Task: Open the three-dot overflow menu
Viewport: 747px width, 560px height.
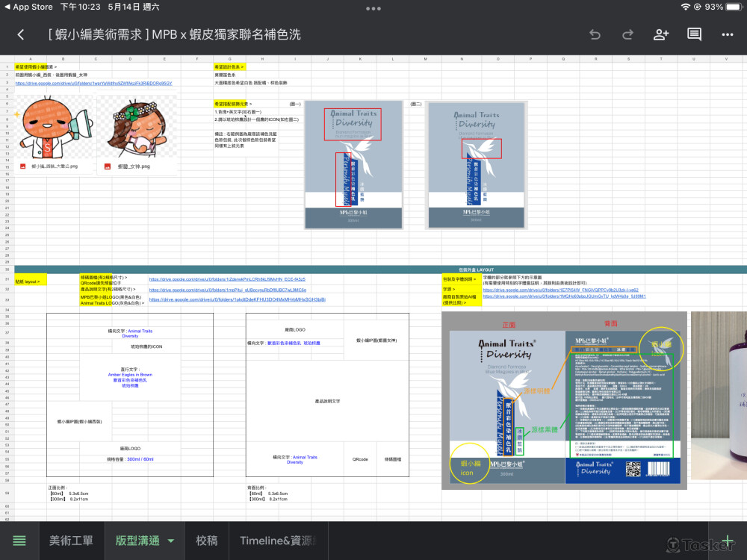Action: 726,34
